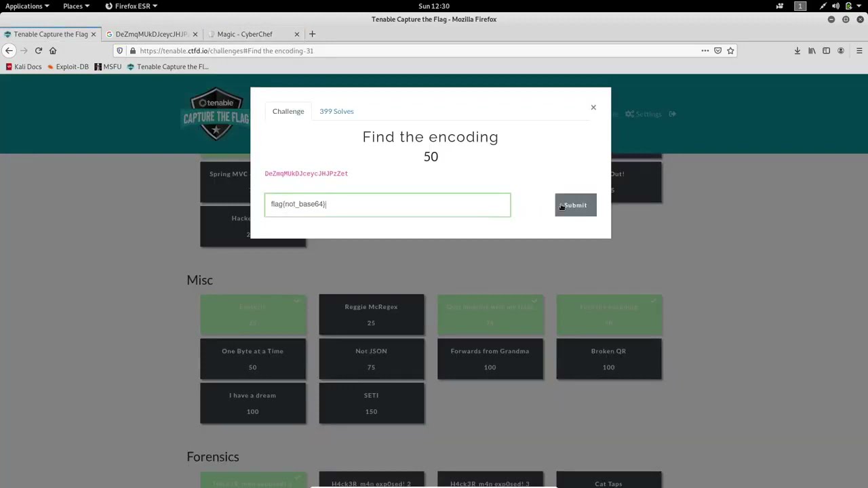Select the Challenge tab in dialog
868x488 pixels.
[288, 111]
